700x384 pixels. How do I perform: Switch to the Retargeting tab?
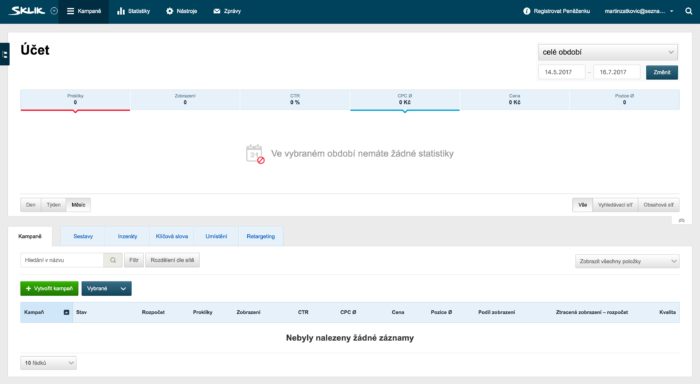[x=261, y=236]
